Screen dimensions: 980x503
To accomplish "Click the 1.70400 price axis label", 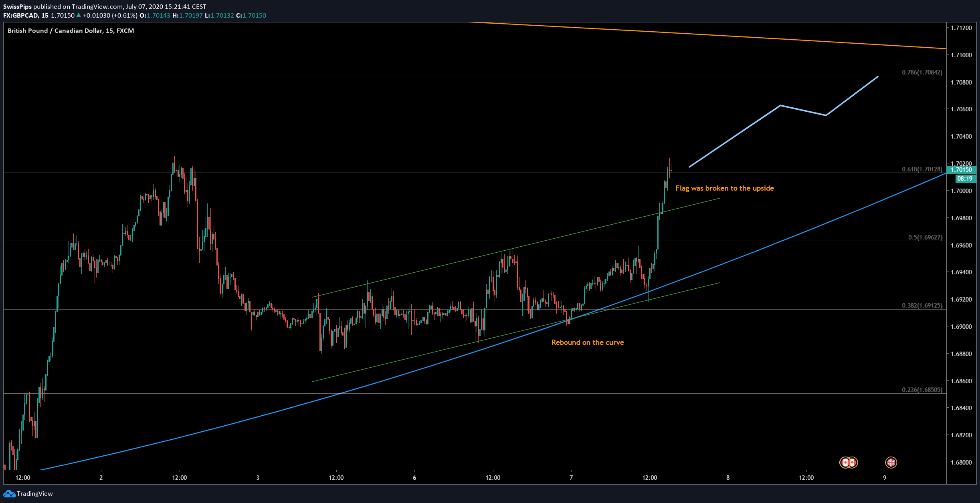I will point(961,136).
